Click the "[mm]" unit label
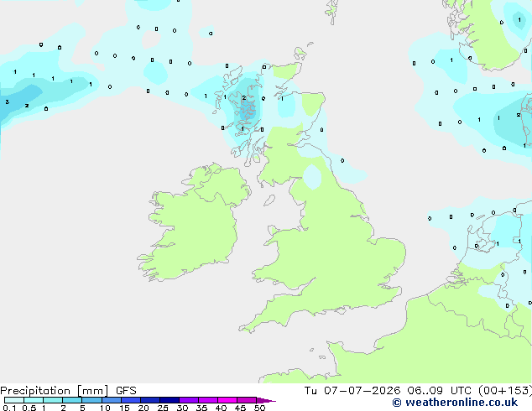The width and height of the screenshot is (532, 411). (x=92, y=391)
